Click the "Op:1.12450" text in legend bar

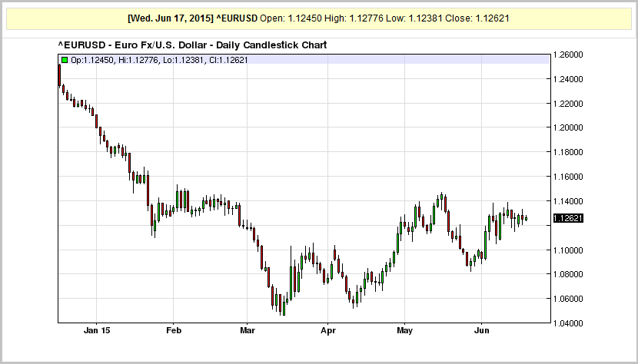pyautogui.click(x=92, y=60)
